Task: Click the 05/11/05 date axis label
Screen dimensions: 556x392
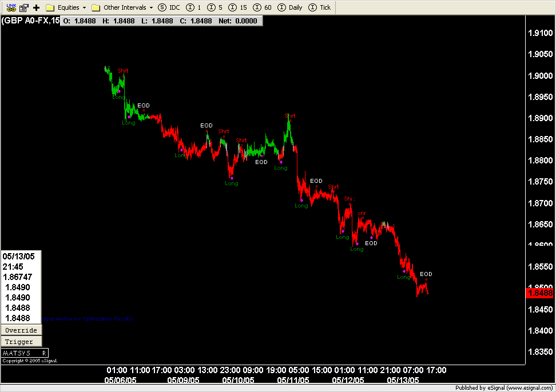Action: (293, 380)
